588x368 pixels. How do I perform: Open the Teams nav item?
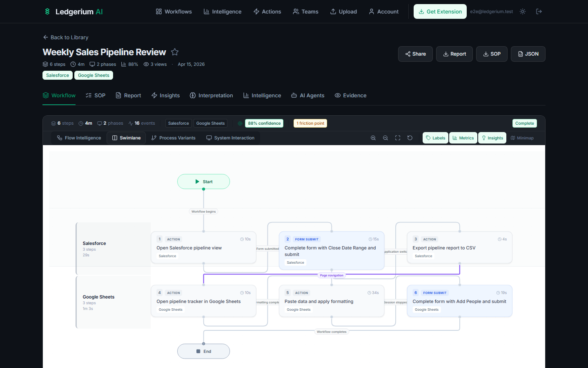306,11
